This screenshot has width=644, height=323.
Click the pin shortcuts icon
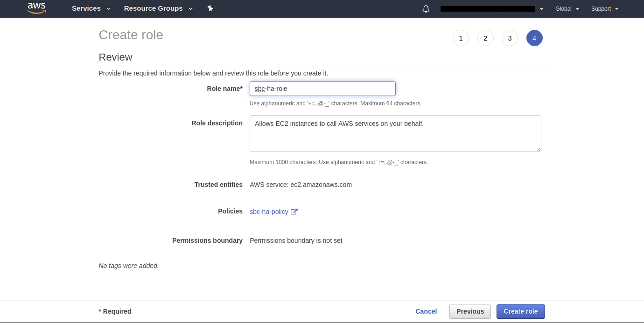pos(210,8)
